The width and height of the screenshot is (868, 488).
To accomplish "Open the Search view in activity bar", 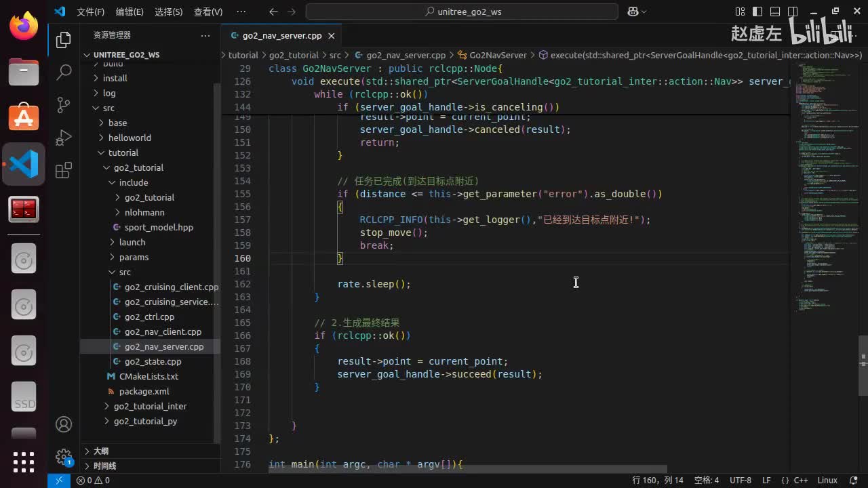I will (64, 72).
